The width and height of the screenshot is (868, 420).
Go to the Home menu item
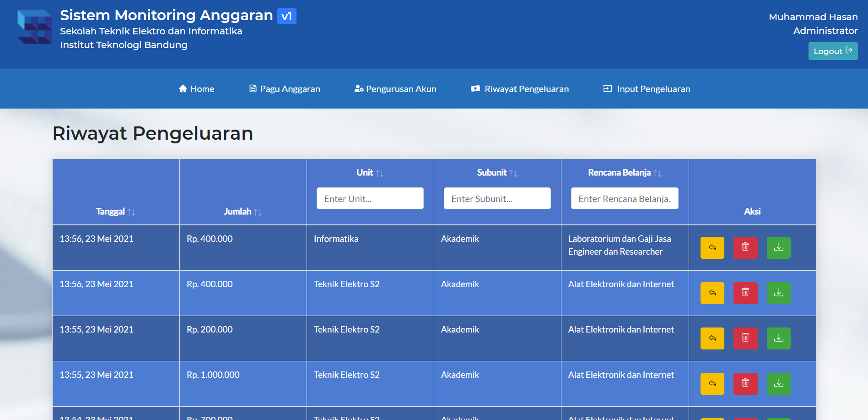tap(196, 89)
